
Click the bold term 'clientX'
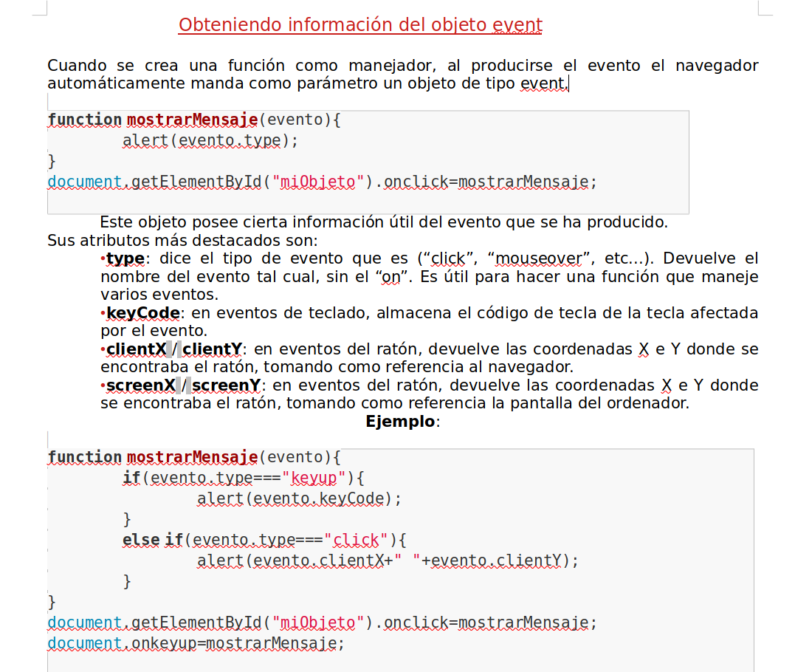coord(137,349)
